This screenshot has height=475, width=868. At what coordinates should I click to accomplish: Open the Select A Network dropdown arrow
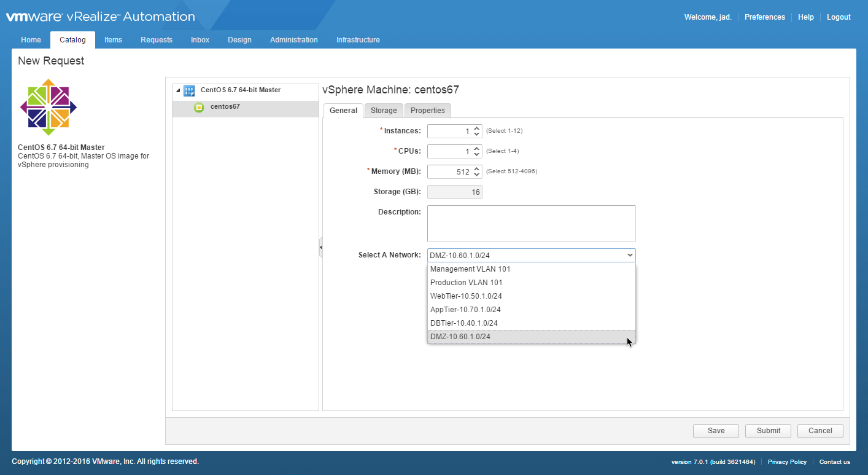[x=630, y=255]
